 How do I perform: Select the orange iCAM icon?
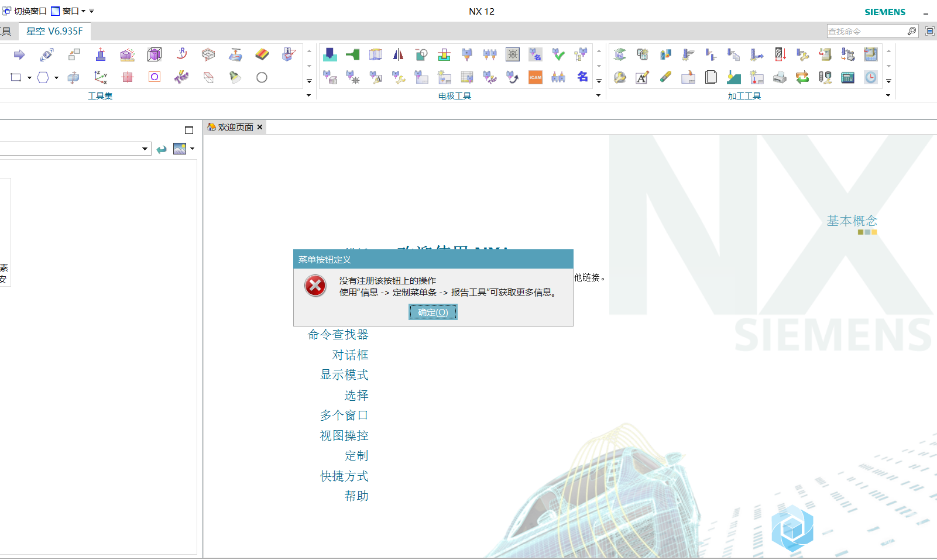coord(536,77)
